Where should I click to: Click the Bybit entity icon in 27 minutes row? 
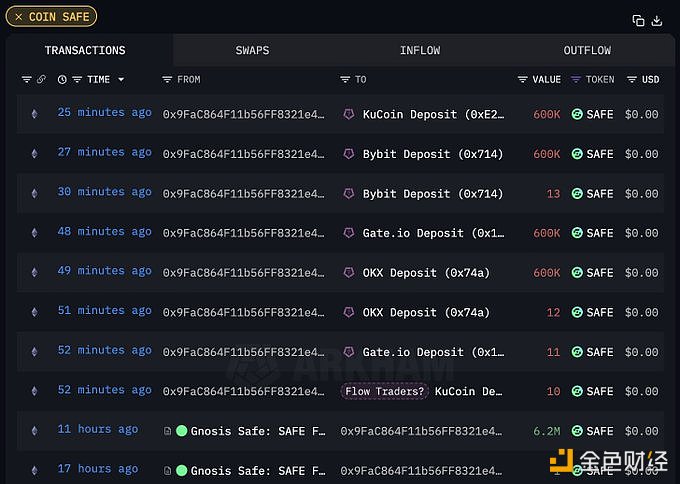click(x=349, y=154)
